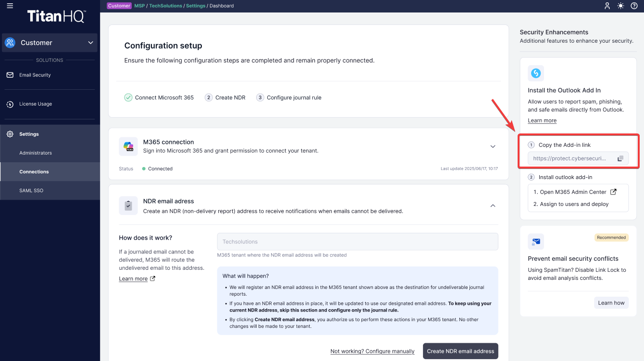This screenshot has height=361, width=644.
Task: Toggle the light/dark theme sun icon
Action: pos(621,6)
